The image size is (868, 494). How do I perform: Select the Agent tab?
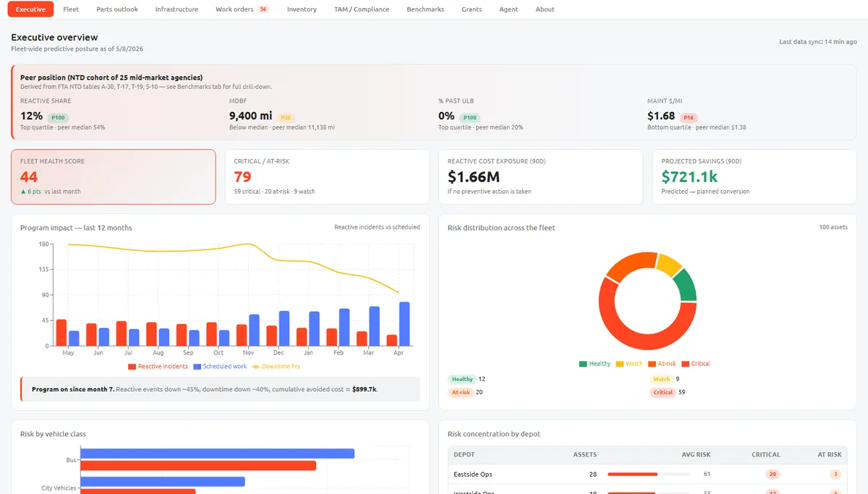click(509, 9)
